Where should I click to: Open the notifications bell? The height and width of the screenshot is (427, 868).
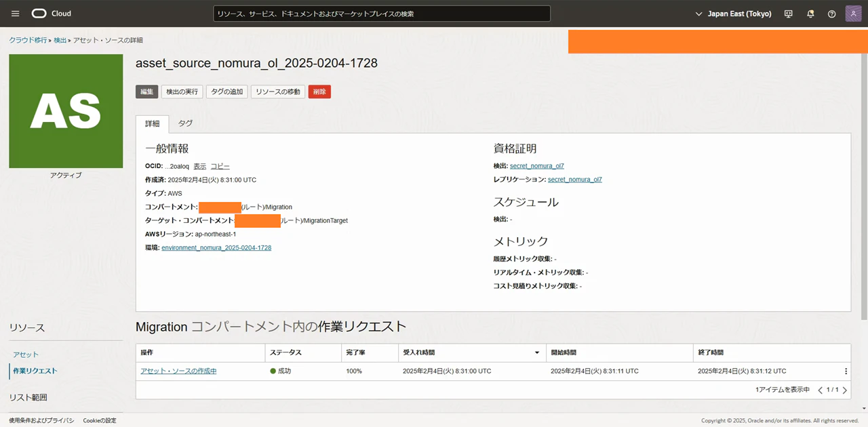click(810, 14)
